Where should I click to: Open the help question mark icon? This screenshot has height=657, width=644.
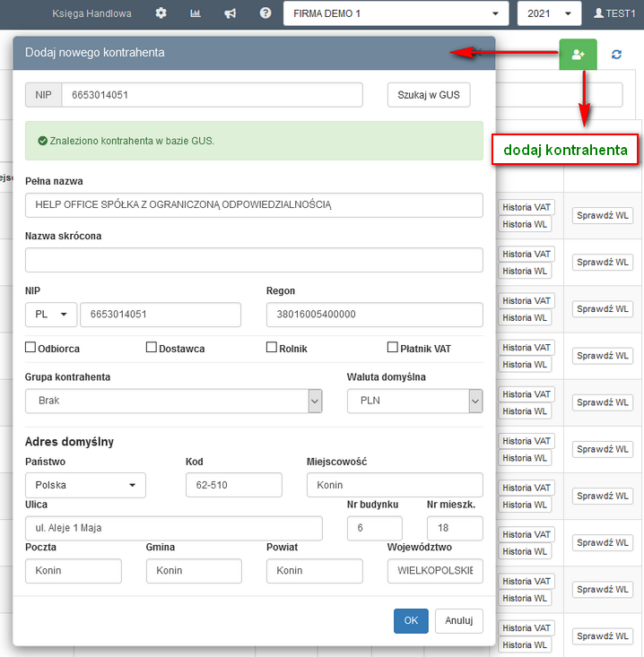coord(265,13)
